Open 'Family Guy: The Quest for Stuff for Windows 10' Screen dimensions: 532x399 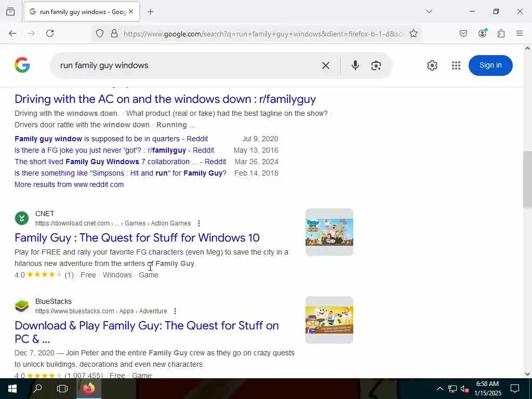click(137, 238)
